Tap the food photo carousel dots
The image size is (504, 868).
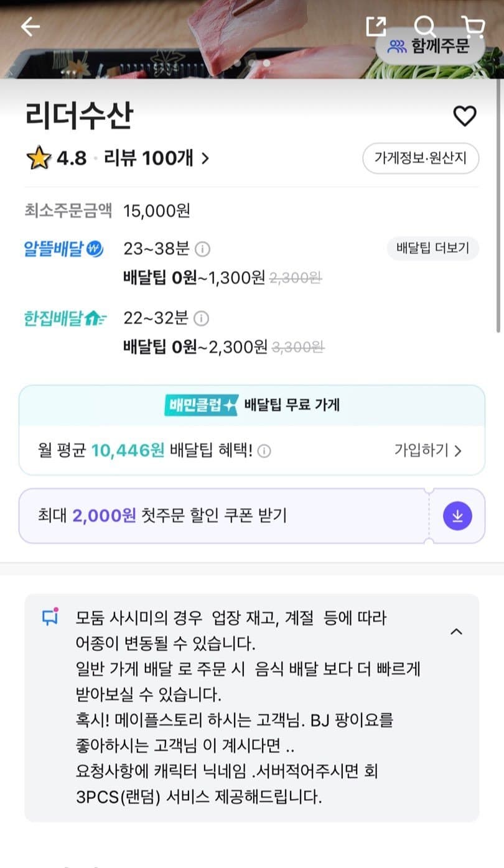pyautogui.click(x=251, y=63)
